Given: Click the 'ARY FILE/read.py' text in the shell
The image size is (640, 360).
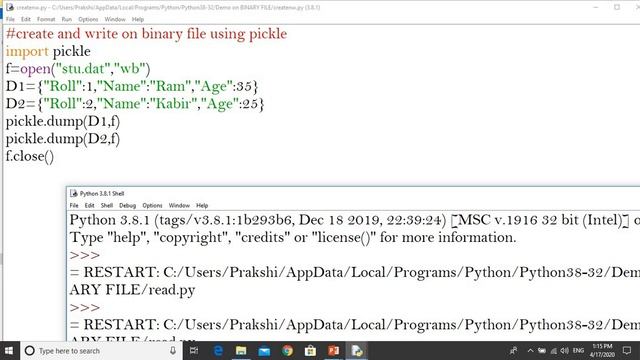Looking at the screenshot, I should [x=132, y=289].
